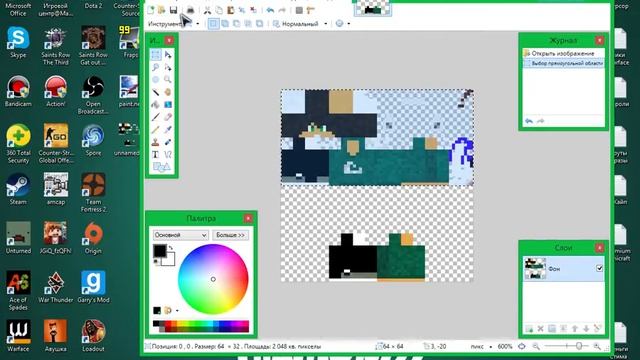
Task: Create a new image via toolbar icon
Action: tap(151, 10)
